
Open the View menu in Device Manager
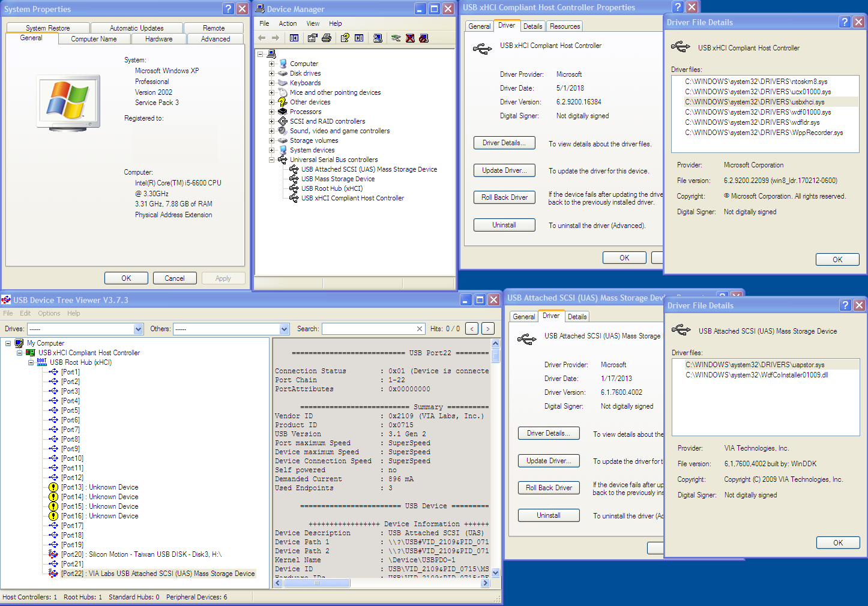tap(313, 23)
